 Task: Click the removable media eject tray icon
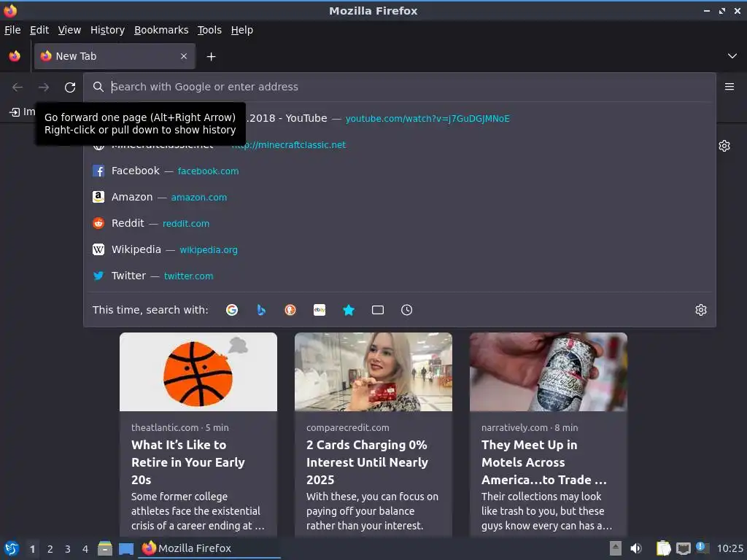click(x=616, y=548)
